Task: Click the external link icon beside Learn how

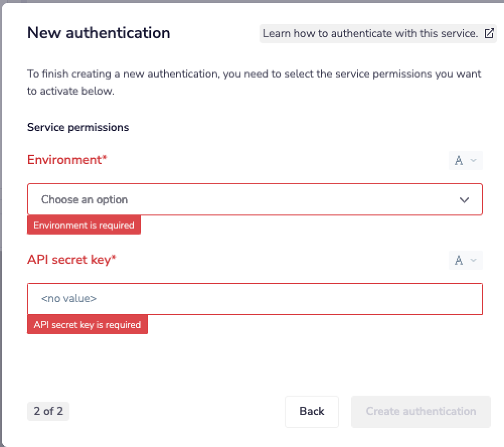Action: 488,34
